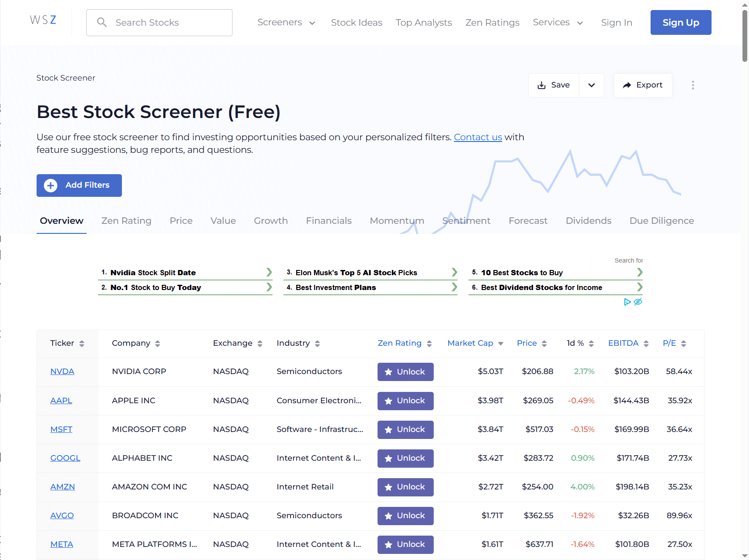Viewport: 749px width, 560px height.
Task: Toggle the EBITDA column sort direction
Action: click(x=646, y=343)
